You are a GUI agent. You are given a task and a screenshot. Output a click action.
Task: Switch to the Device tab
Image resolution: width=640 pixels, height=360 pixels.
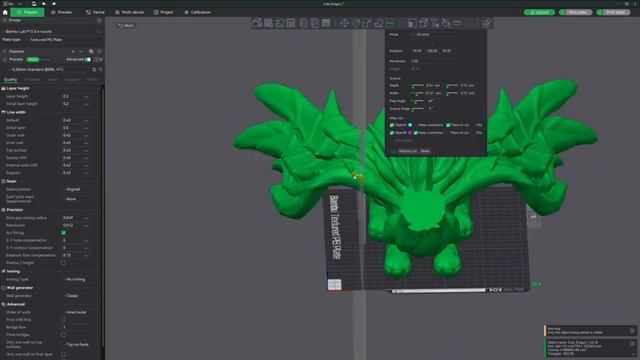tap(95, 12)
